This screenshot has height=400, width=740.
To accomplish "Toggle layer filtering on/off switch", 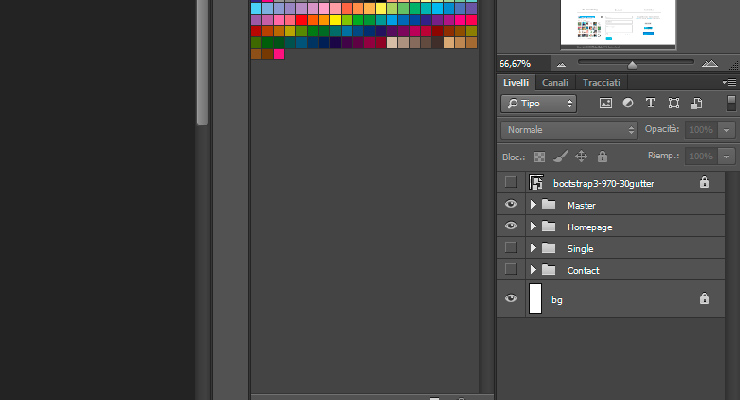I will (x=731, y=103).
